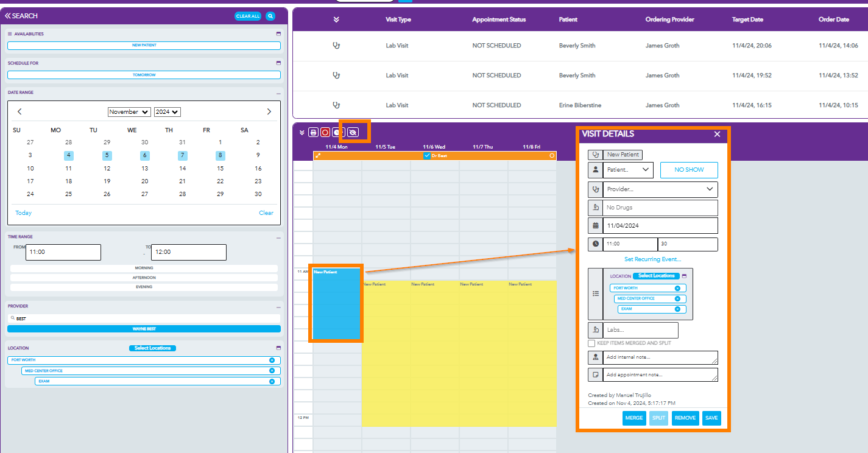
Task: Remove Exam from the Search location filter
Action: 272,381
